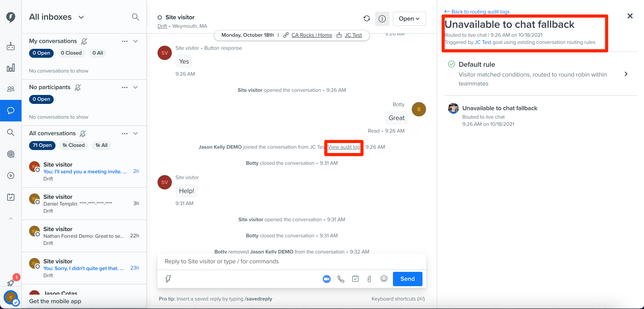Screen dimensions: 644x309
Task: Focus the Reply to Site visitor field
Action: [292, 261]
